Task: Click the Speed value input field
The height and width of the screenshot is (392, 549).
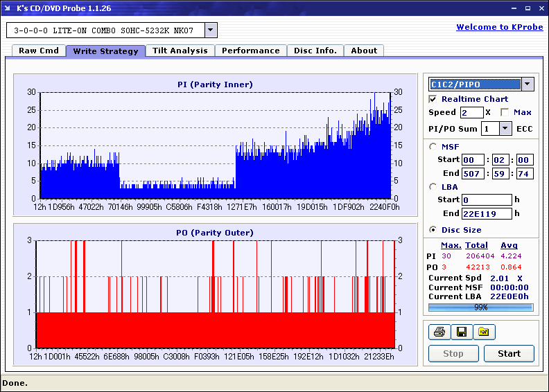Action: pyautogui.click(x=471, y=112)
